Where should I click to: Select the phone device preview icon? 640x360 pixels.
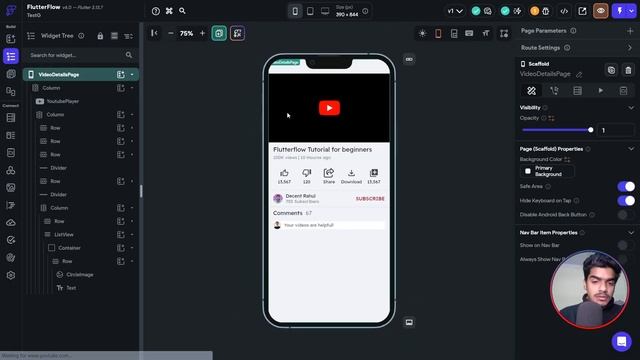point(295,11)
